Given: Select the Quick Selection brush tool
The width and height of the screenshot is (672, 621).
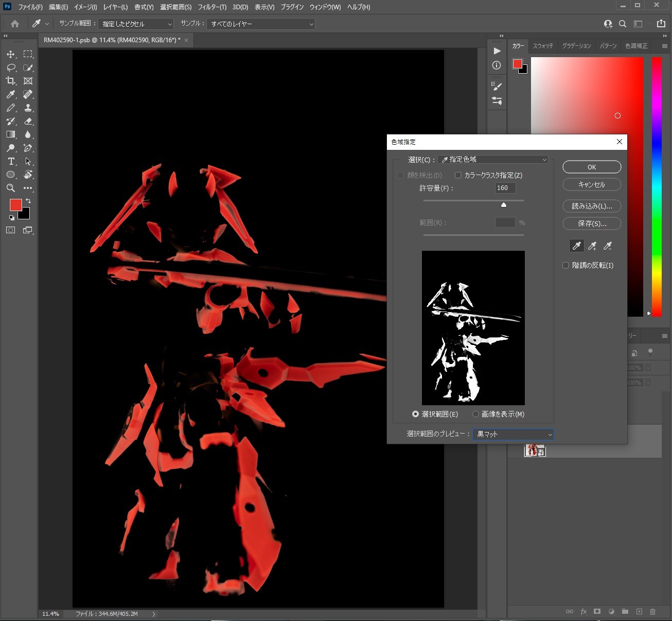Looking at the screenshot, I should pyautogui.click(x=28, y=67).
